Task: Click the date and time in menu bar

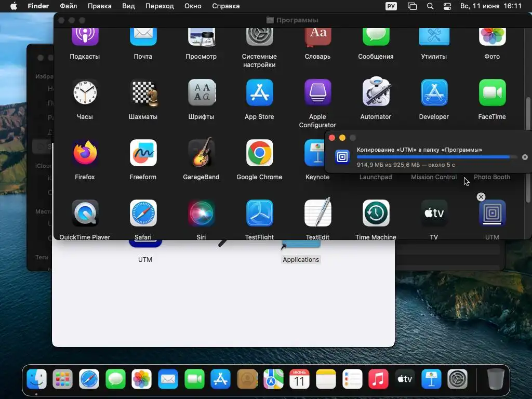Action: 490,6
